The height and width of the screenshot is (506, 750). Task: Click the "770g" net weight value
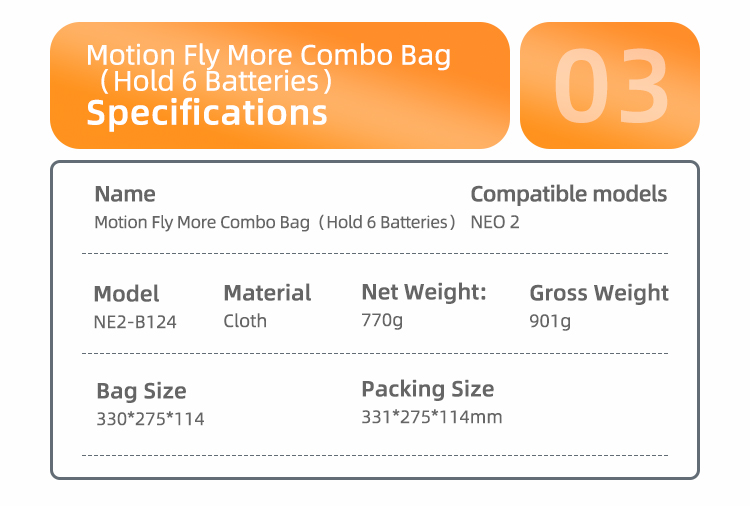382,321
